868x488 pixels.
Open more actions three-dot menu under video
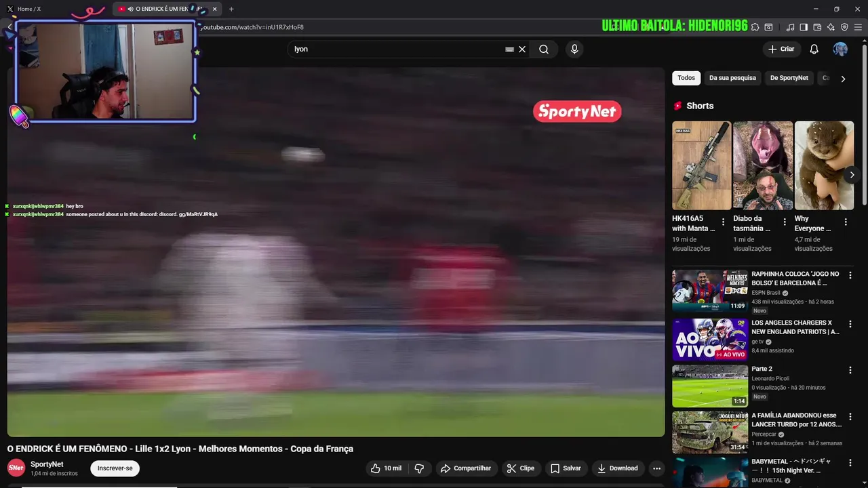coord(656,468)
